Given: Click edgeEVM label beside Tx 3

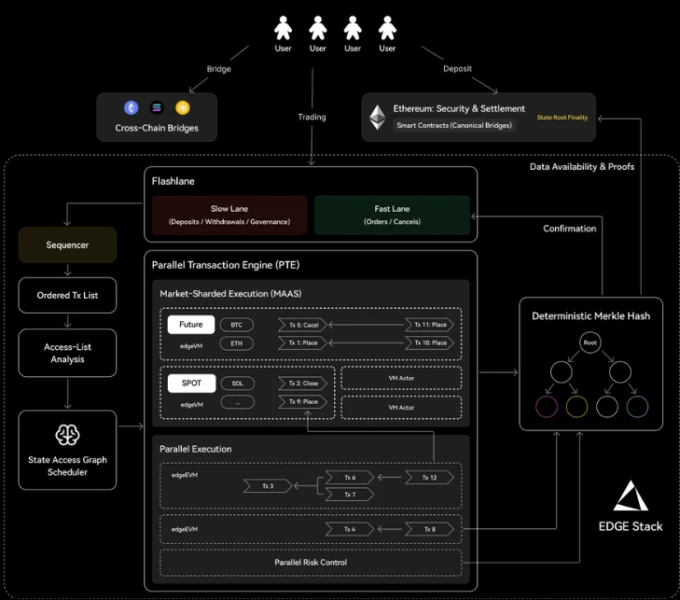Looking at the screenshot, I should (184, 475).
